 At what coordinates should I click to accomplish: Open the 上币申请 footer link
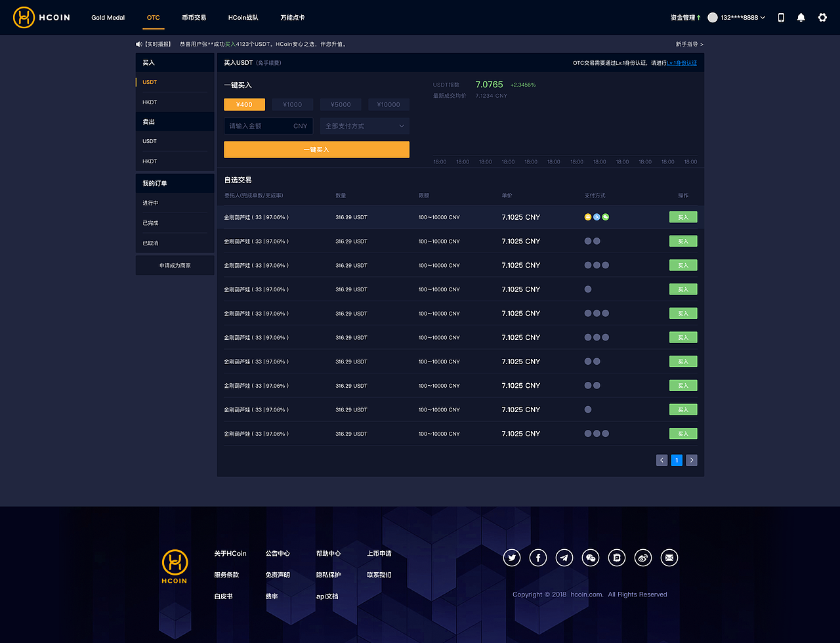[379, 553]
